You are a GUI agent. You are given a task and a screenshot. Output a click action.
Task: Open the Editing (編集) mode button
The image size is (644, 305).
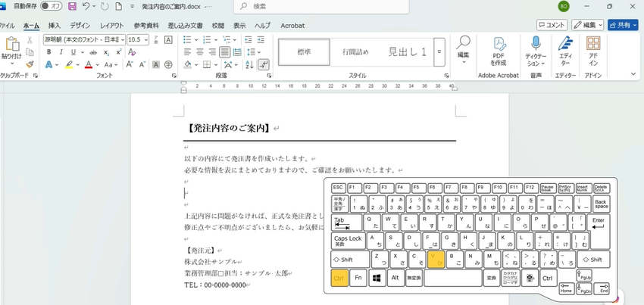[587, 25]
